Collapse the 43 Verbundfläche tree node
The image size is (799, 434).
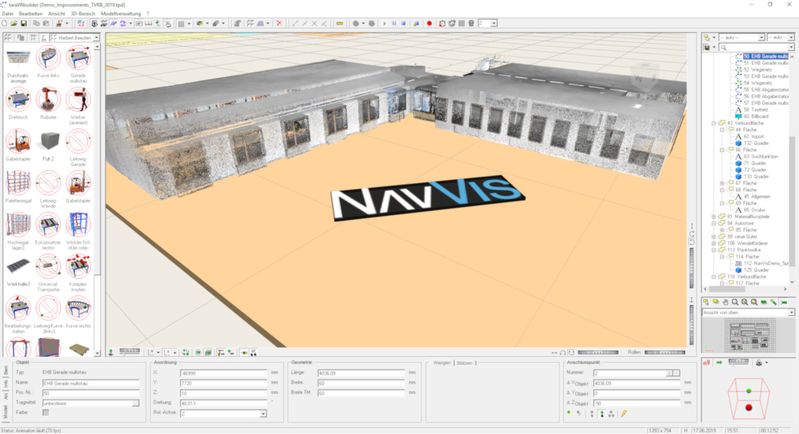click(714, 123)
